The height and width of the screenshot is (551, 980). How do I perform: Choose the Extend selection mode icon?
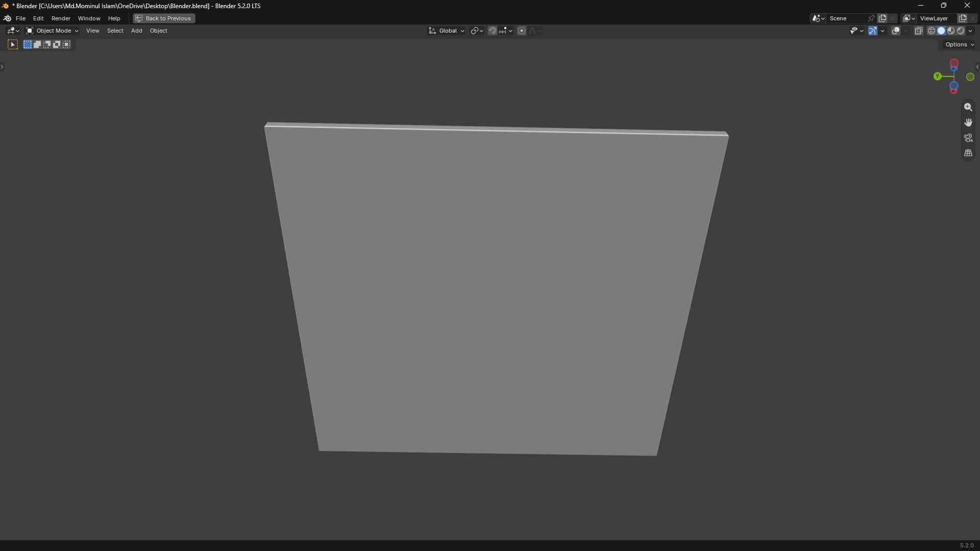click(x=37, y=45)
